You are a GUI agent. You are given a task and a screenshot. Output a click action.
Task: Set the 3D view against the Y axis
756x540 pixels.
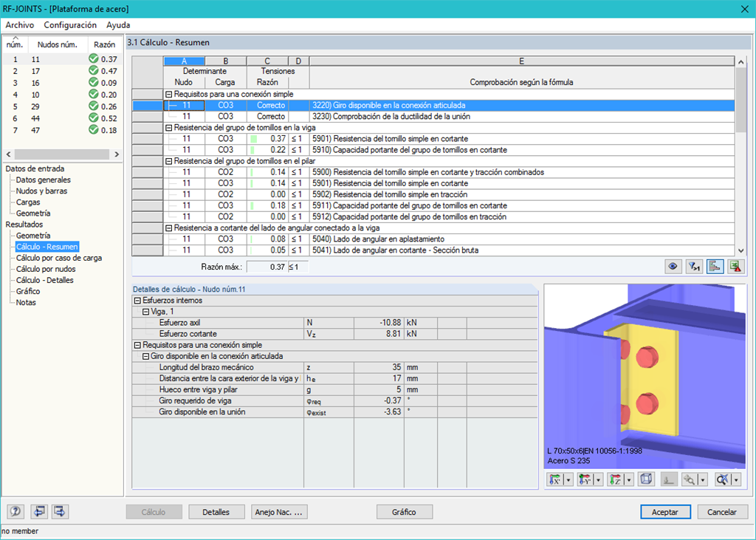coord(585,479)
